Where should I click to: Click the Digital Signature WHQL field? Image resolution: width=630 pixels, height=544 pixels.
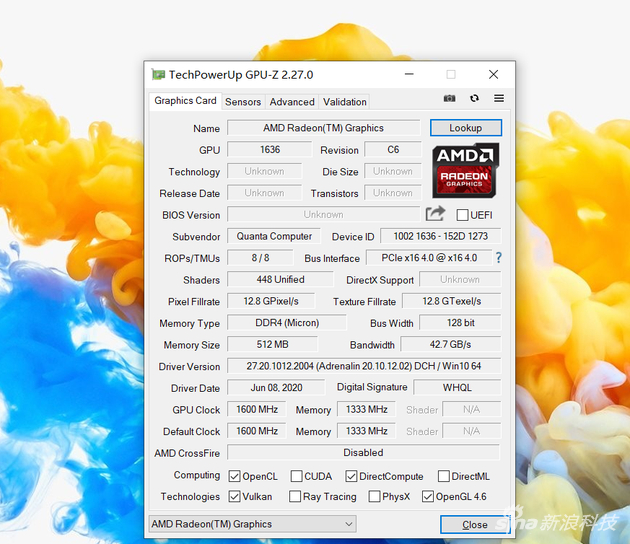457,388
